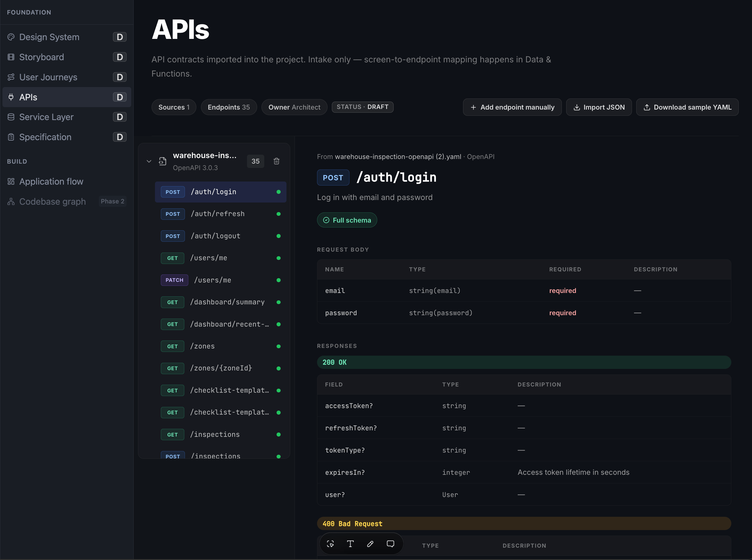This screenshot has height=560, width=752.
Task: Click the selection refresh icon in bottom toolbar
Action: point(330,543)
